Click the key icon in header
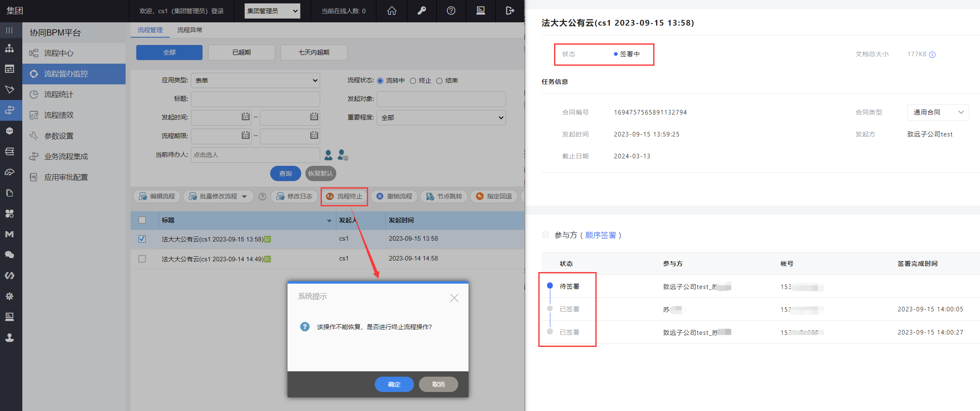Image resolution: width=980 pixels, height=411 pixels. [x=421, y=11]
